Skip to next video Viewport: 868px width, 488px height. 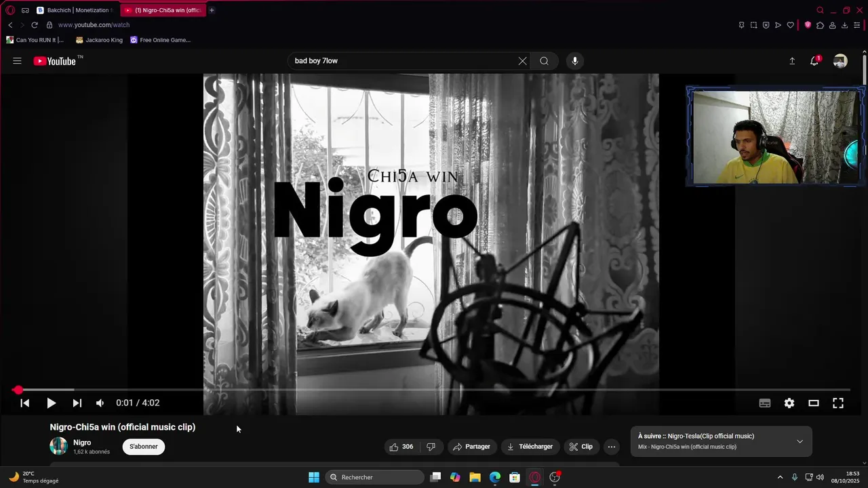click(x=77, y=403)
